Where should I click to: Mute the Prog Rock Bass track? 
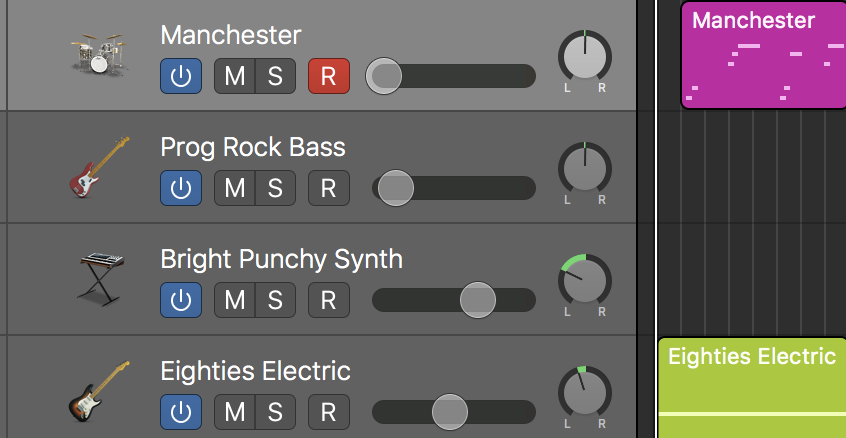tap(234, 188)
